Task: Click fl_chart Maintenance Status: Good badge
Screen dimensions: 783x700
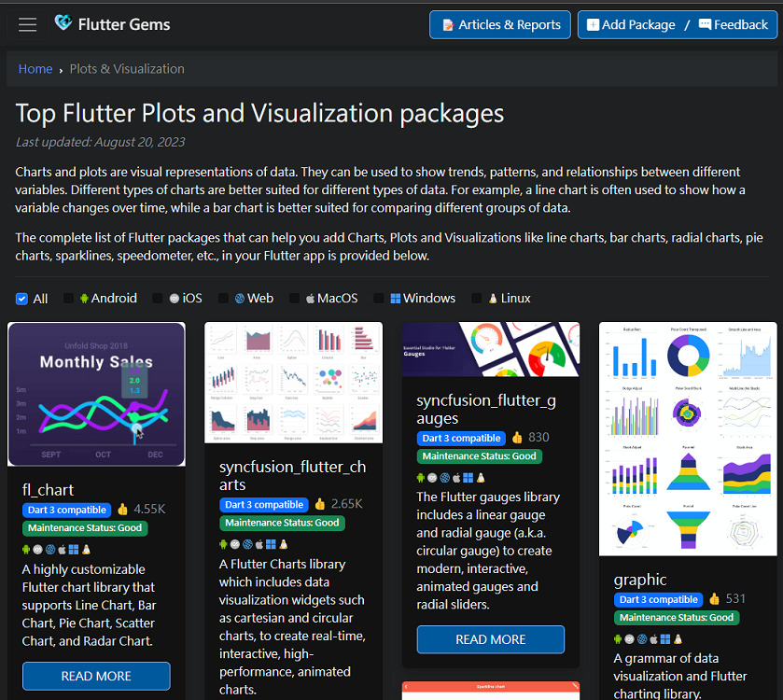Action: pyautogui.click(x=85, y=528)
